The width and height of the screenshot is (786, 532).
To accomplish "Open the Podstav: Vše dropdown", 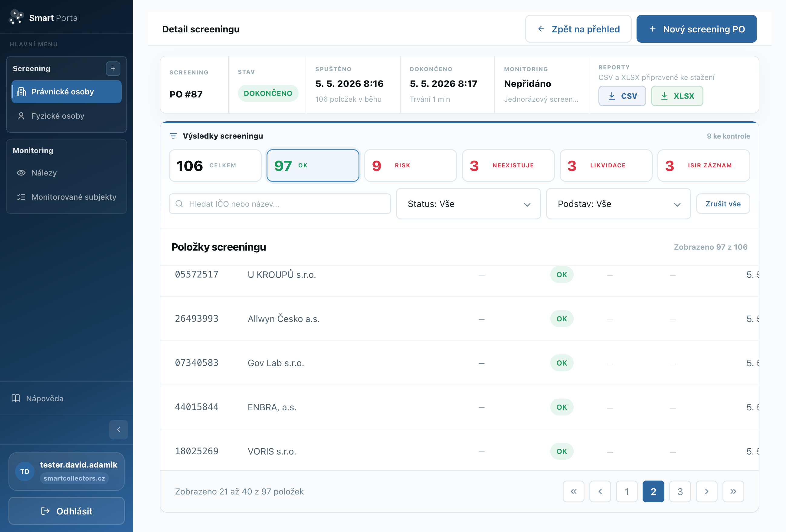I will pyautogui.click(x=618, y=204).
